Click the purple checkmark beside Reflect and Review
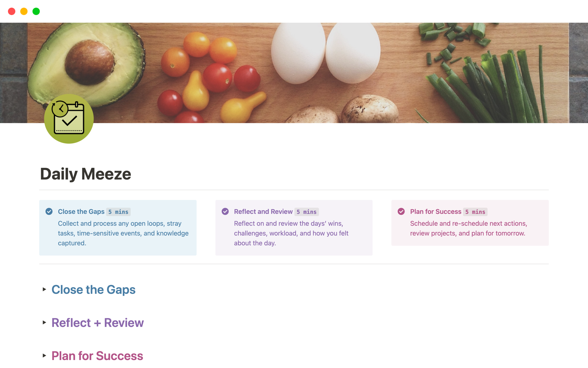Image resolution: width=588 pixels, height=368 pixels. coord(225,211)
